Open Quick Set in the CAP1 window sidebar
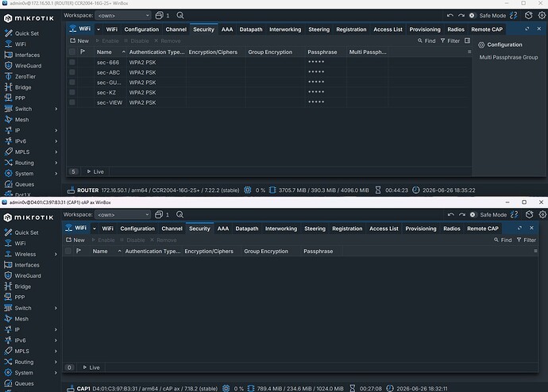Screen dimensions: 548x392 [21, 233]
